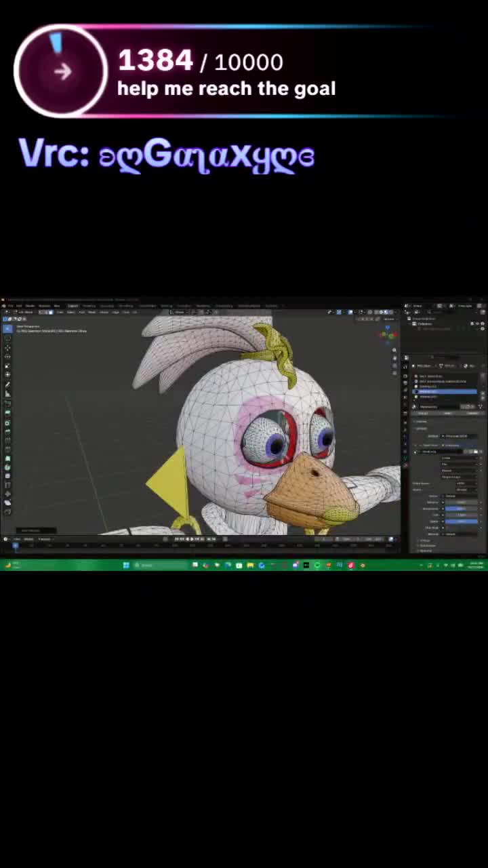
Task: Click the material Select button
Action: click(447, 414)
